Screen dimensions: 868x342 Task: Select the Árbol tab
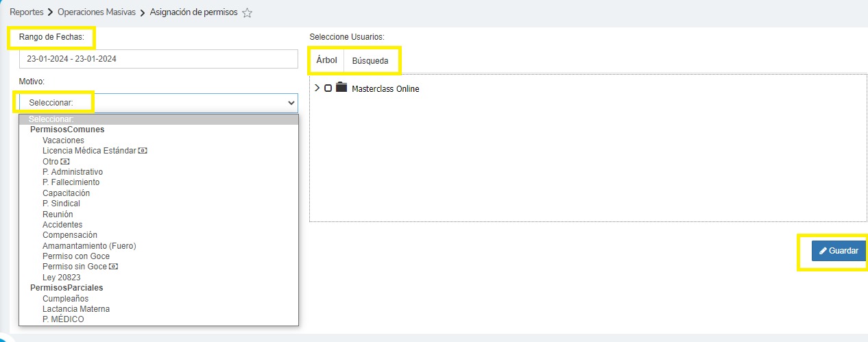[326, 60]
